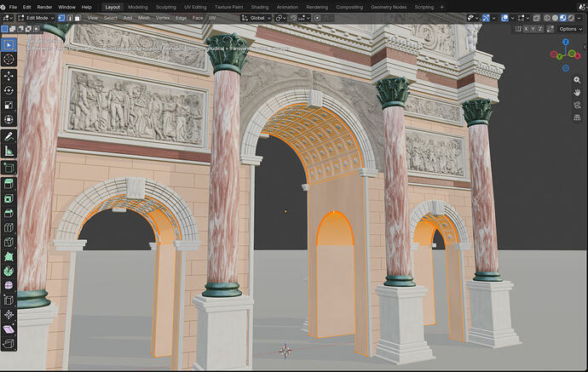Viewport: 588px width, 372px height.
Task: Open the Mesh header menu
Action: [x=144, y=18]
